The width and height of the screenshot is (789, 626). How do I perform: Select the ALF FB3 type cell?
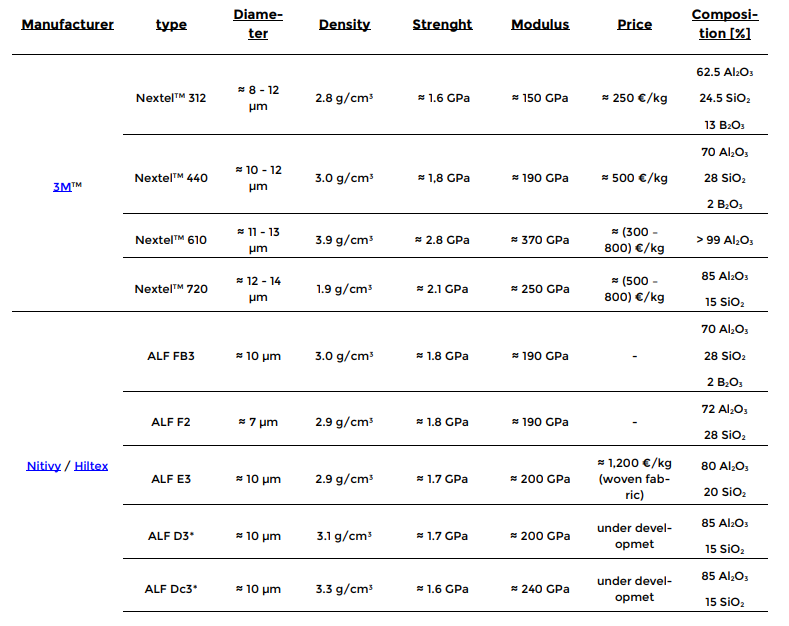click(171, 356)
